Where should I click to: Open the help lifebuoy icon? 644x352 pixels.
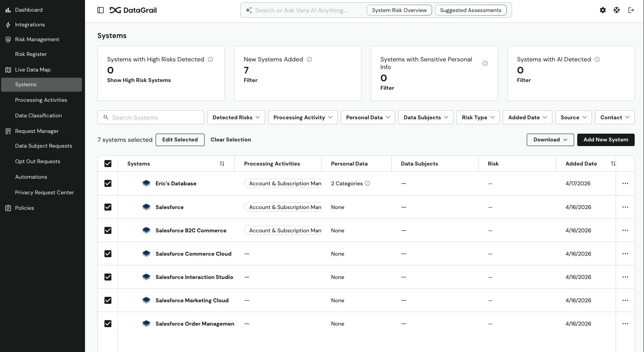617,10
